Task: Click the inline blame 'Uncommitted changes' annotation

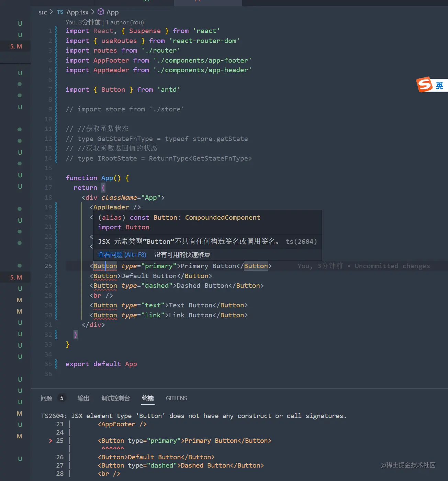Action: pyautogui.click(x=392, y=266)
